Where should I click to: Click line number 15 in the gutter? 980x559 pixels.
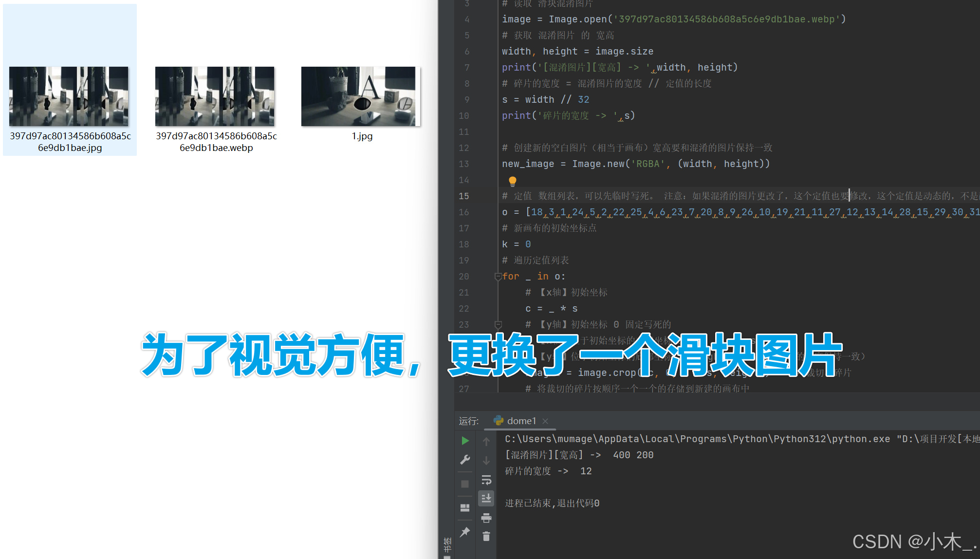(463, 196)
